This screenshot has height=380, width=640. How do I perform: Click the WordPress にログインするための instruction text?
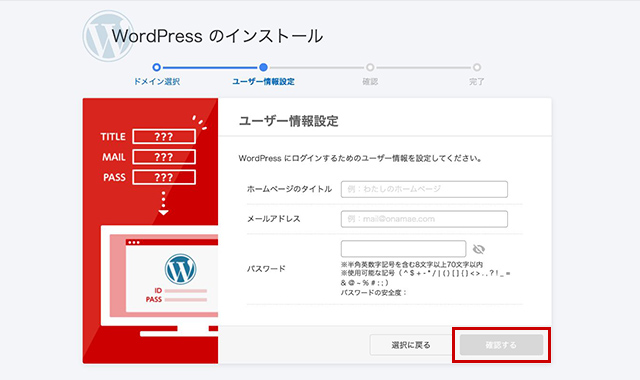tap(360, 158)
